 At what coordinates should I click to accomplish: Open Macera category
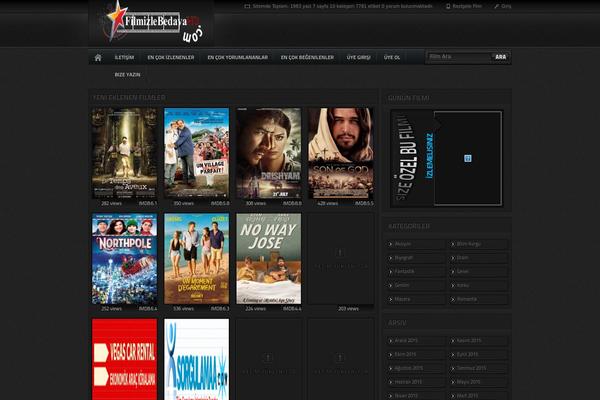[402, 299]
